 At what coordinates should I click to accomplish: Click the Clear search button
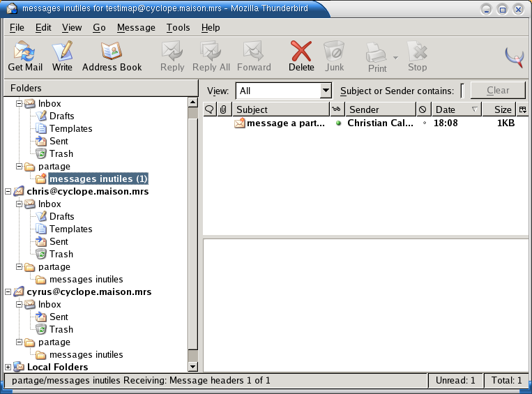click(498, 90)
